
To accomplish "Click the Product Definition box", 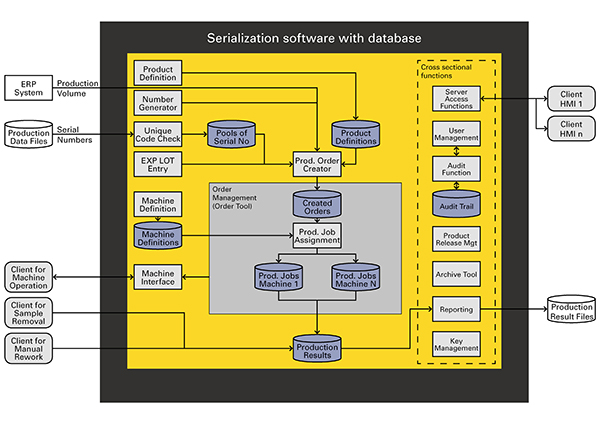I will pyautogui.click(x=157, y=72).
